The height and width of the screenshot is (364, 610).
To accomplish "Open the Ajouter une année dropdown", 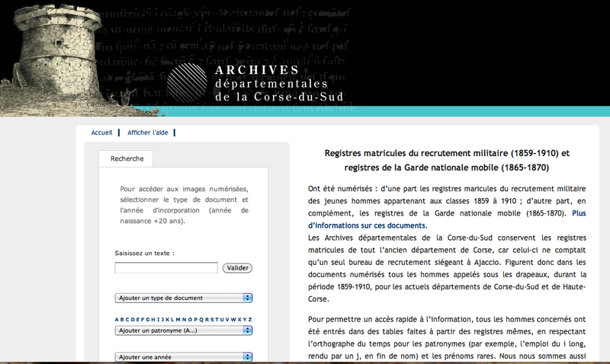I will click(x=184, y=357).
